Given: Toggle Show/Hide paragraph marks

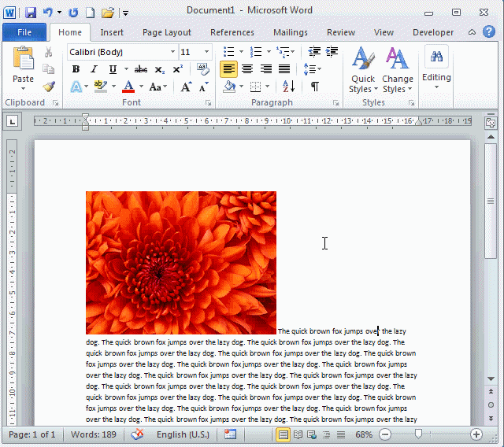Looking at the screenshot, I should coord(314,87).
